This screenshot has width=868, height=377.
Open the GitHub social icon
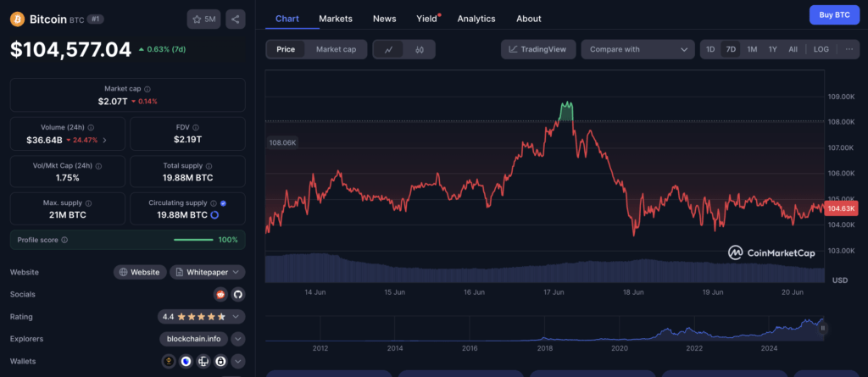238,294
